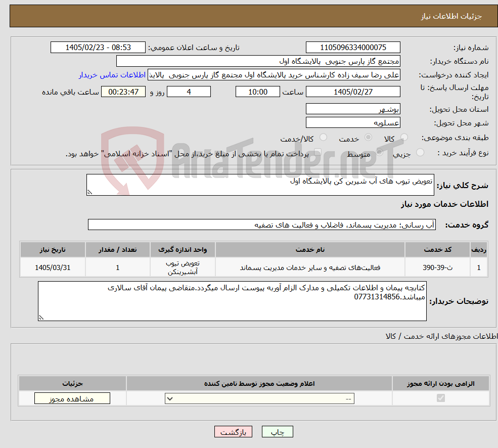Click the تعداد / مقدار column header
Screen dimensions: 498x448
click(117, 250)
